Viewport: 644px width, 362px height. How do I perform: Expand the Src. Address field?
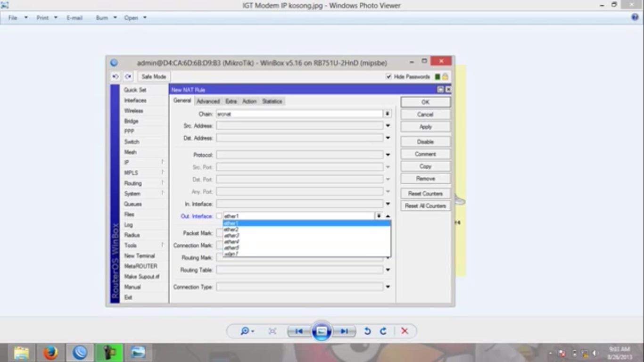pos(388,126)
